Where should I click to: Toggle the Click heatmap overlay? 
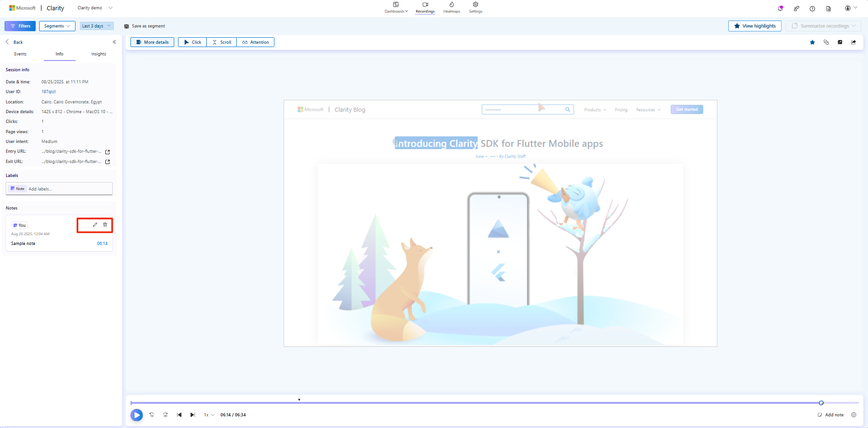click(192, 42)
